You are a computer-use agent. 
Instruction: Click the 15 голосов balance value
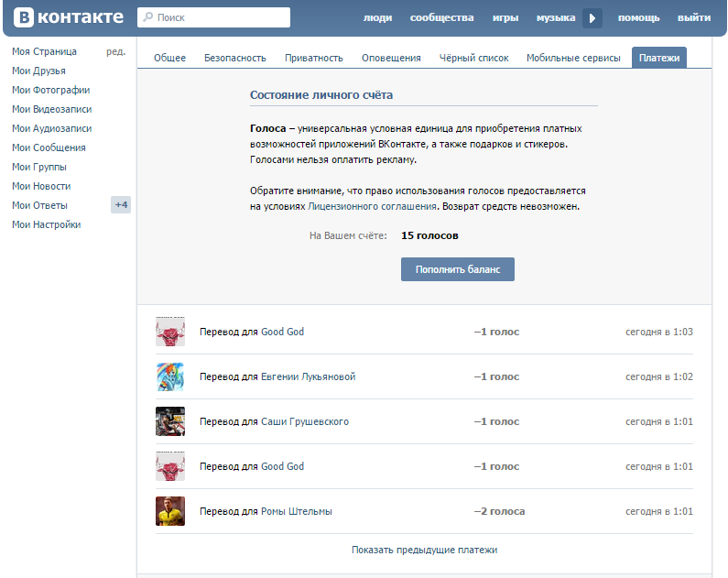pos(429,235)
